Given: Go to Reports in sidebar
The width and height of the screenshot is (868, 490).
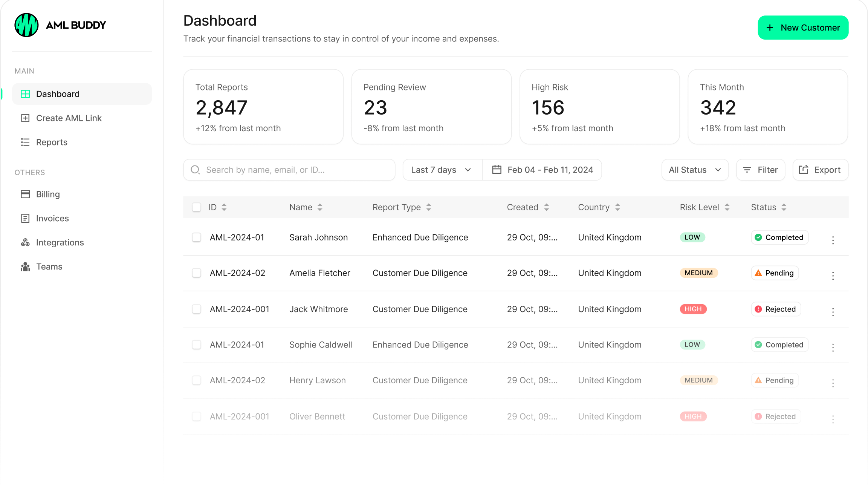Looking at the screenshot, I should pyautogui.click(x=52, y=142).
